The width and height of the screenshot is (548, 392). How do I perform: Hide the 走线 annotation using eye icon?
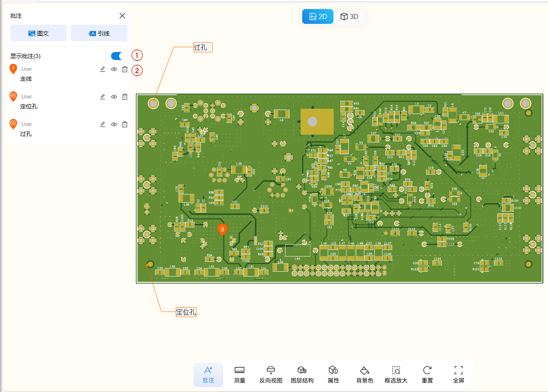[114, 69]
